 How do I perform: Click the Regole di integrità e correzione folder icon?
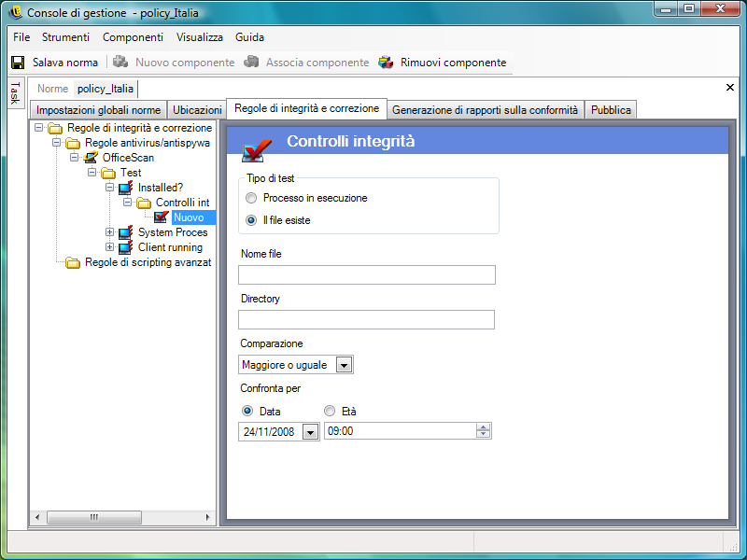[x=55, y=128]
